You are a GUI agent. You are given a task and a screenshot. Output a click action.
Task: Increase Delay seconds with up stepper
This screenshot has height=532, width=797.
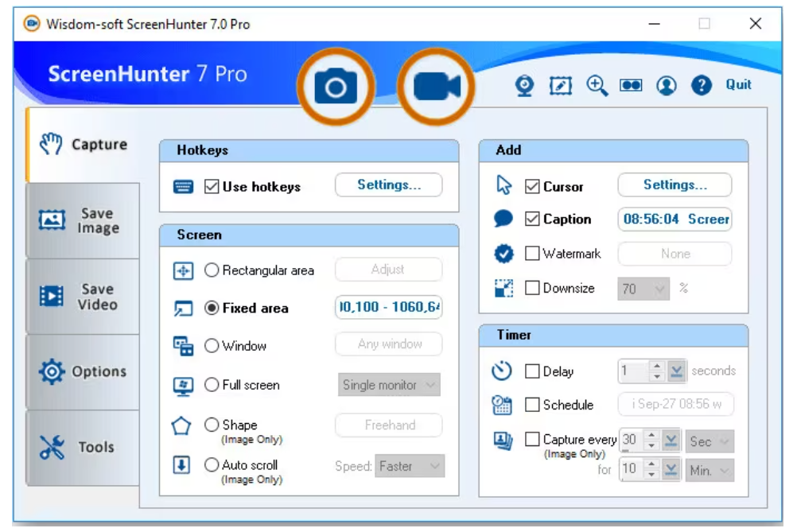coord(657,365)
